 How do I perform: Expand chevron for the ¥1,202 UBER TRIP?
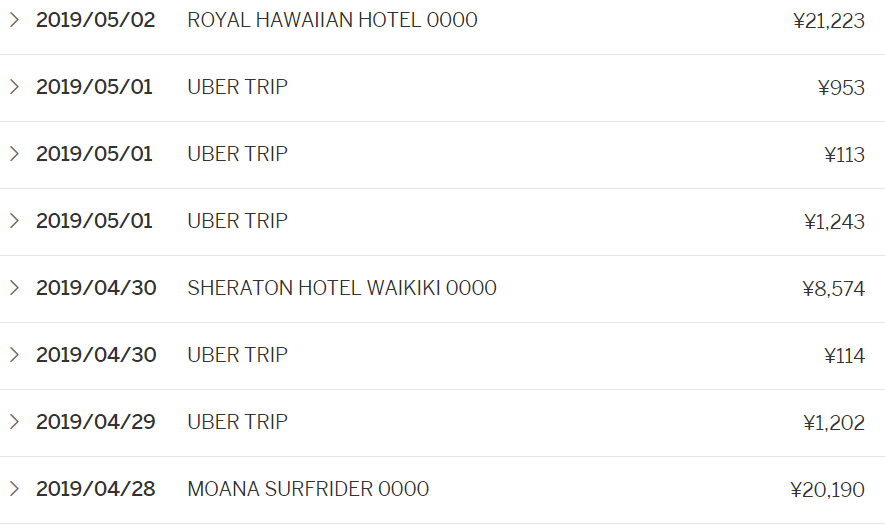[x=14, y=422]
